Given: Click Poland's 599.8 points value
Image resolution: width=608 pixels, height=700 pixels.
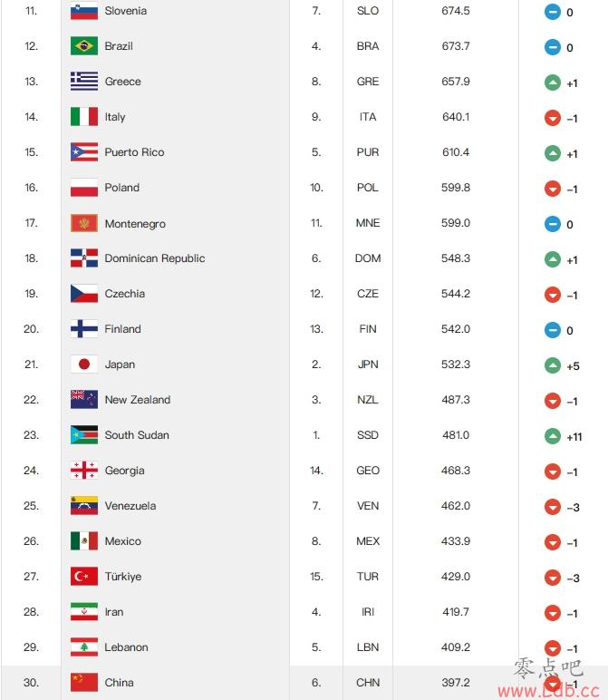Looking at the screenshot, I should 456,188.
